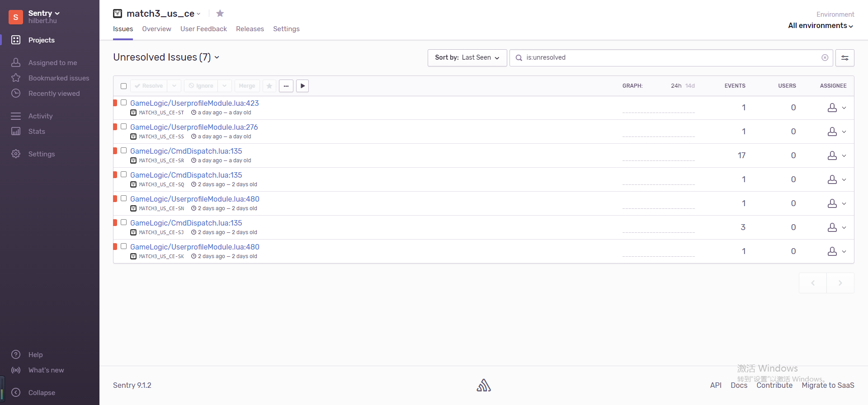Assign MATCH3_US_CE-SN issue via person icon

[x=832, y=203]
